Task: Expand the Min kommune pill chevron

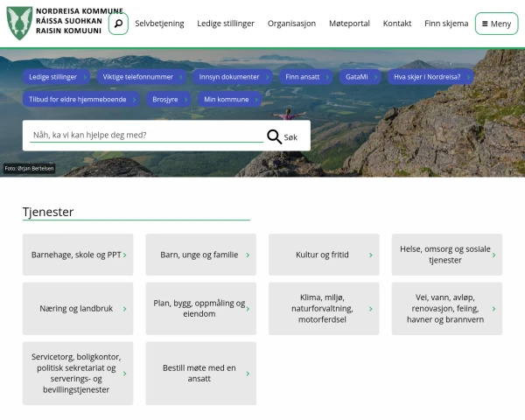Action: (255, 100)
